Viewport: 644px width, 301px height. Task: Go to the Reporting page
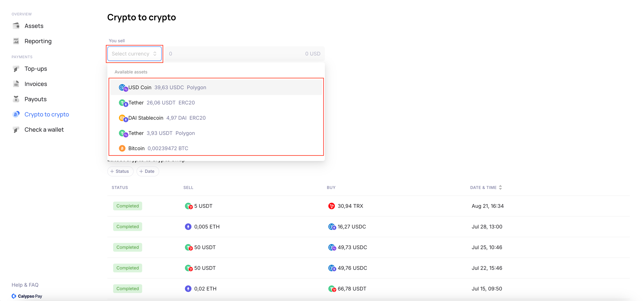(38, 41)
